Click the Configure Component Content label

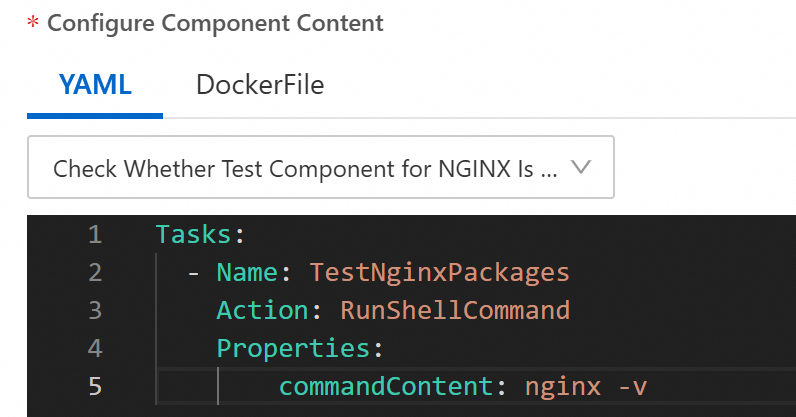(215, 22)
